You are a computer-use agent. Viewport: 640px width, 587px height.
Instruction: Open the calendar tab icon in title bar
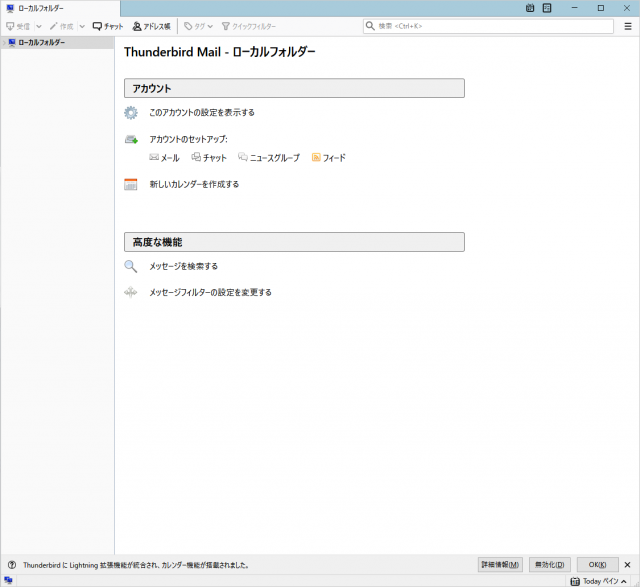click(x=530, y=8)
